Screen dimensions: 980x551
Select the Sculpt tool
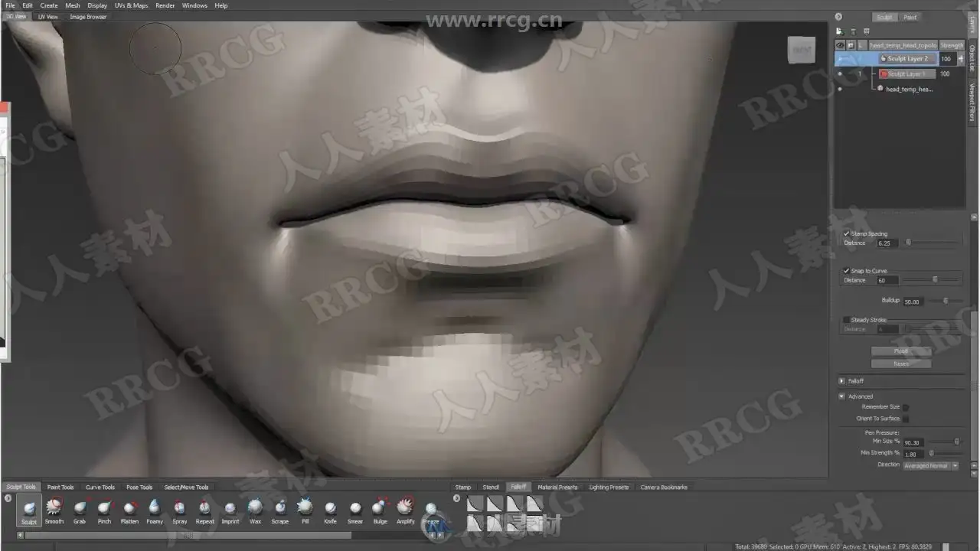tap(29, 510)
